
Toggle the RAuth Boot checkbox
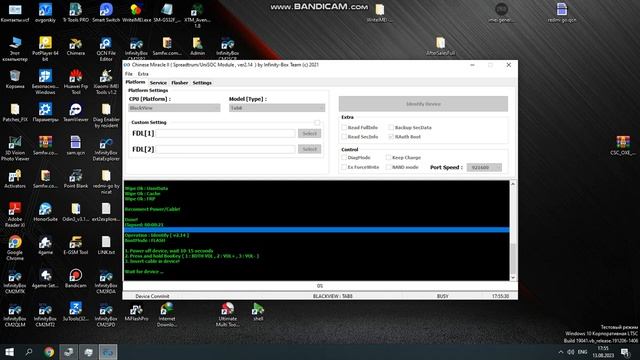point(391,137)
